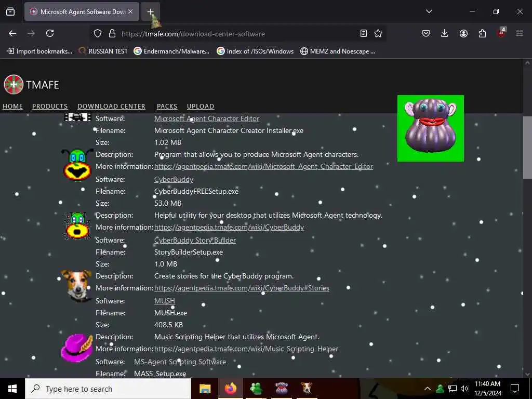Open the Windows Start menu

(x=12, y=389)
